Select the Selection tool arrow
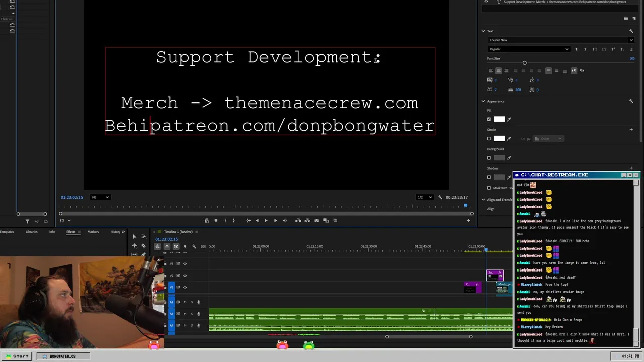The width and height of the screenshot is (644, 362). pos(134,236)
